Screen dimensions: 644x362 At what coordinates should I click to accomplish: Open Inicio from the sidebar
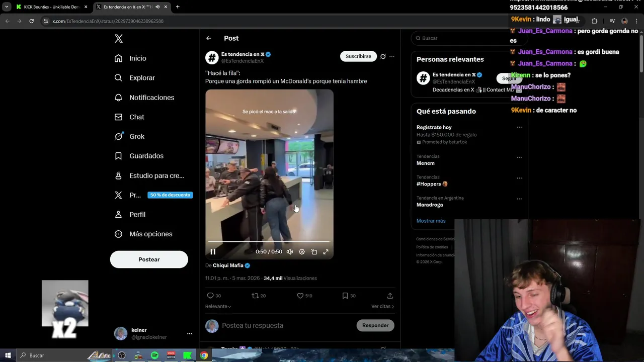[130, 58]
